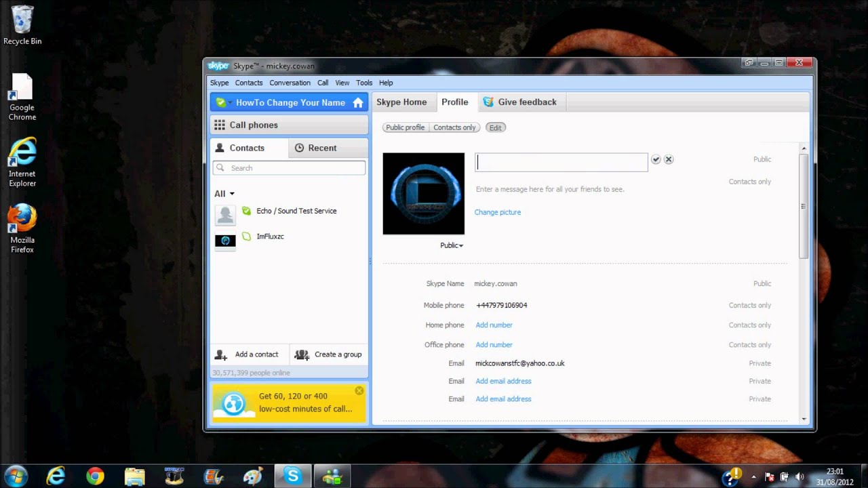The width and height of the screenshot is (868, 488).
Task: Open the View menu
Action: [342, 83]
